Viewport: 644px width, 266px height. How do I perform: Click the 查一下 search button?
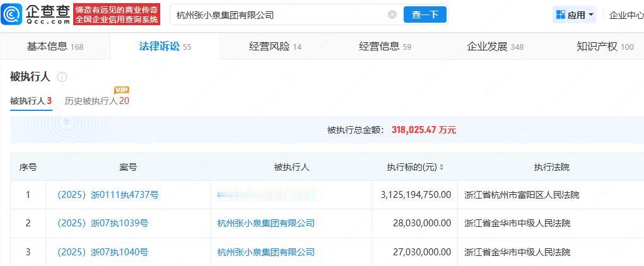(424, 14)
